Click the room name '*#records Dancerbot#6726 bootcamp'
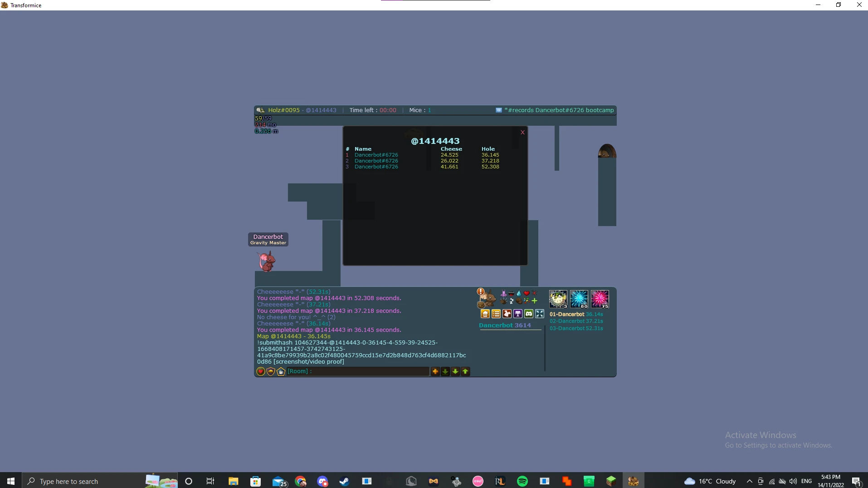Image resolution: width=868 pixels, height=488 pixels. point(559,110)
